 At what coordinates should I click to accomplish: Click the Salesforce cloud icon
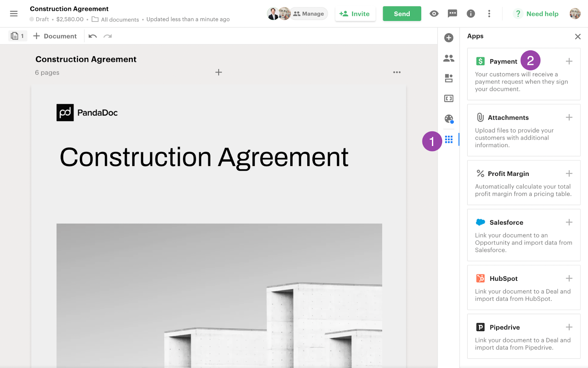(x=480, y=222)
